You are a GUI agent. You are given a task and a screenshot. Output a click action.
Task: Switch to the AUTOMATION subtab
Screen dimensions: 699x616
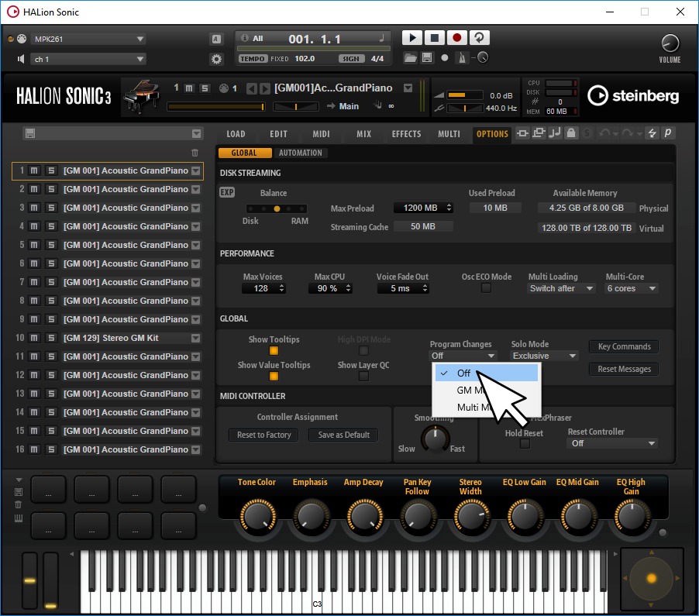pos(301,153)
